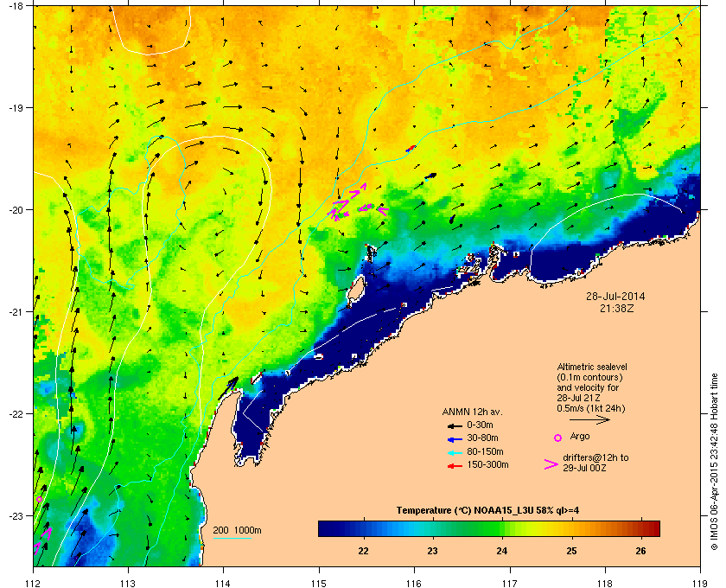Click the time text 21:38Z
The width and height of the screenshot is (726, 588).
pos(616,308)
